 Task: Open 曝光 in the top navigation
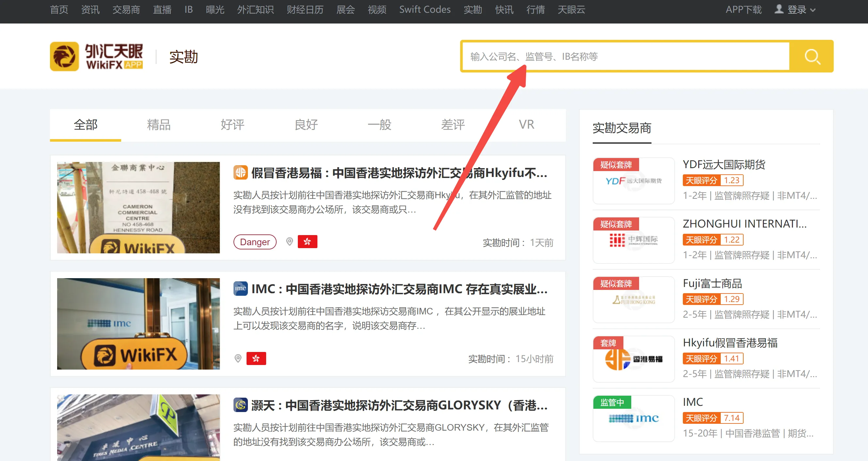pyautogui.click(x=215, y=9)
